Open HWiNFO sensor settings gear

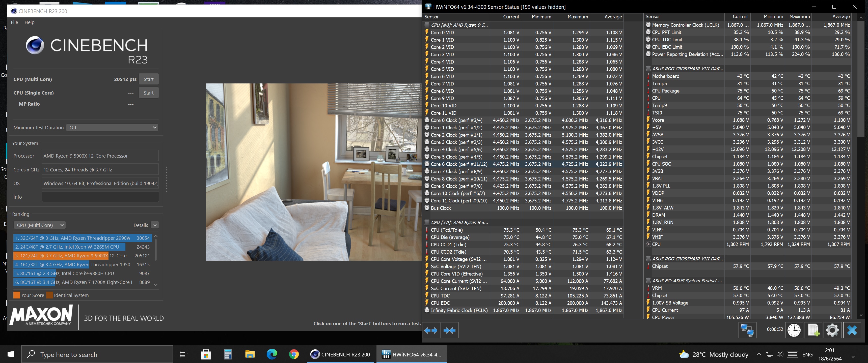tap(832, 330)
